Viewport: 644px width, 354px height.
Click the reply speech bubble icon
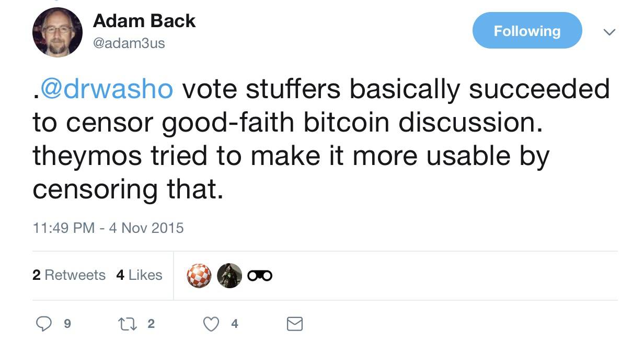point(43,324)
